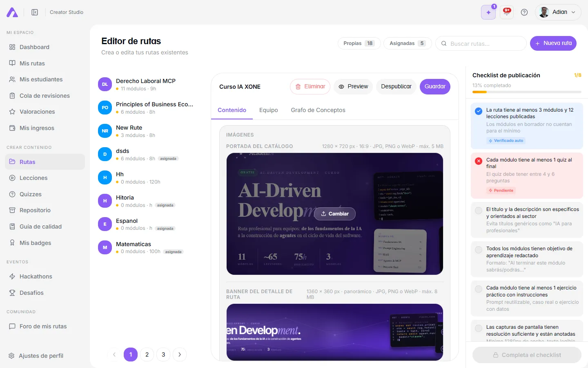Open Mis rutas
Screen dimensions: 588x368
pos(45,63)
